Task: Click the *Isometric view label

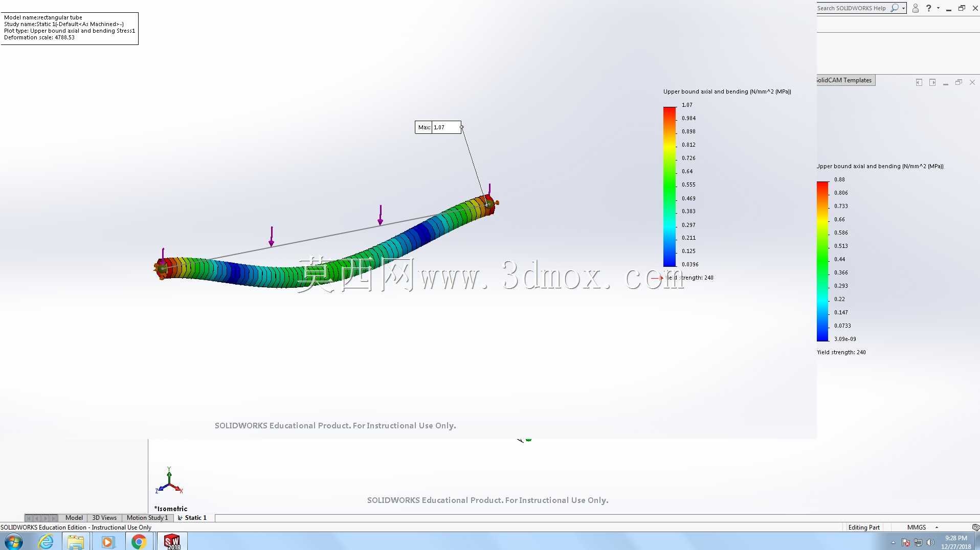Action: (171, 509)
